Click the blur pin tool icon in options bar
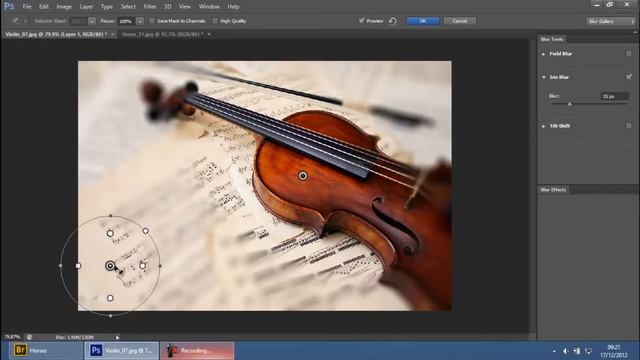The image size is (640, 360). pyautogui.click(x=16, y=21)
